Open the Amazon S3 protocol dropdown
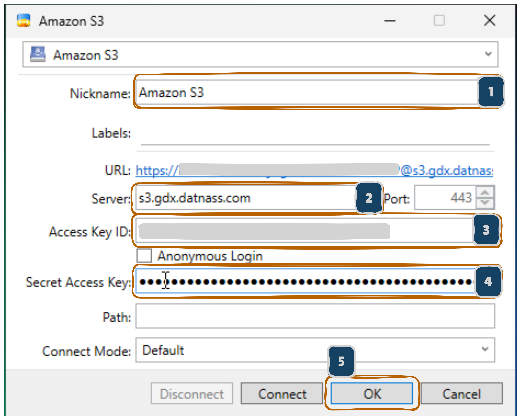The height and width of the screenshot is (420, 521). pyautogui.click(x=260, y=54)
